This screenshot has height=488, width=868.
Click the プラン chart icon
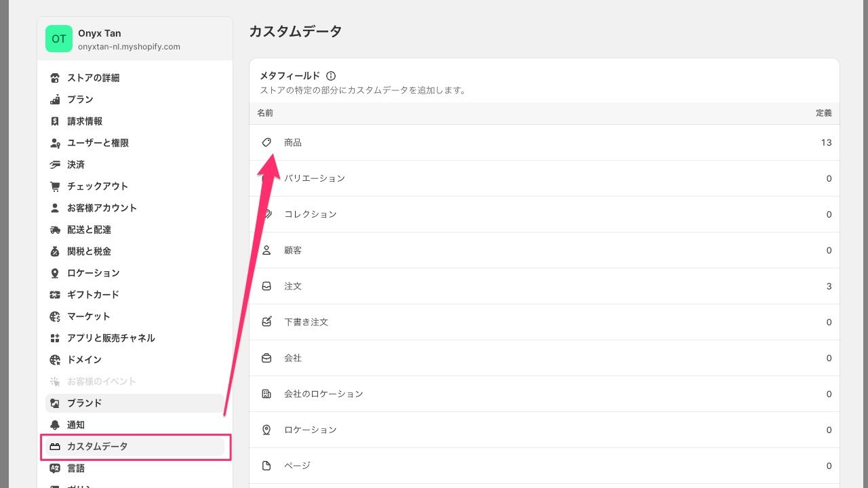(x=56, y=100)
